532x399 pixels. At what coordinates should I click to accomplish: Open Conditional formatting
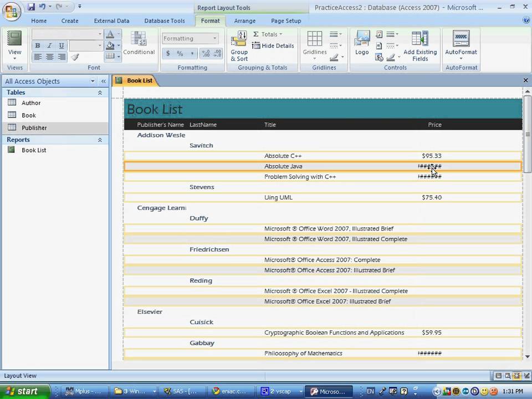tap(139, 43)
